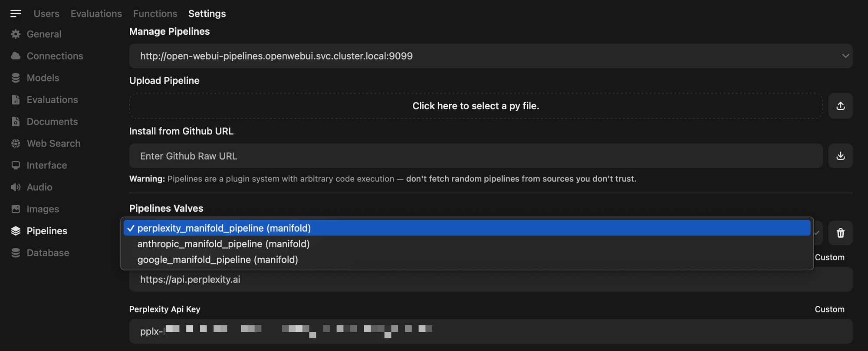Image resolution: width=868 pixels, height=351 pixels.
Task: Open the General settings via gear icon
Action: [x=16, y=34]
